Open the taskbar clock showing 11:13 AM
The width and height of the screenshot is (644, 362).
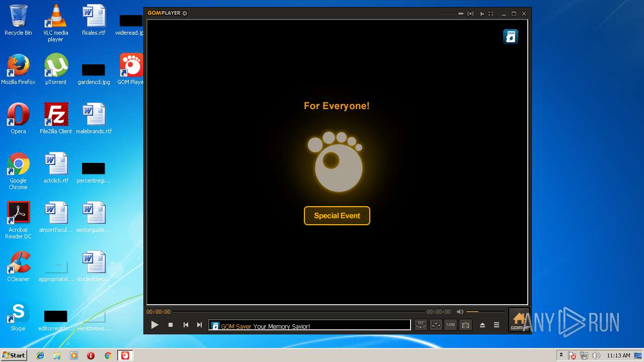(x=618, y=355)
